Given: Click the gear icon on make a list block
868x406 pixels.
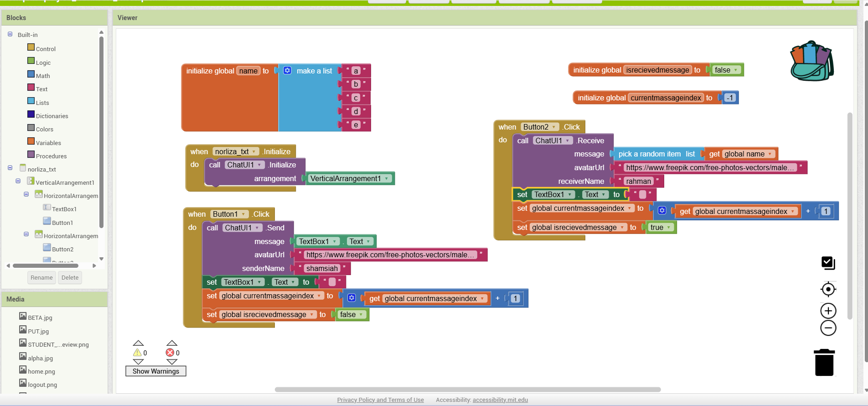Looking at the screenshot, I should click(x=287, y=71).
